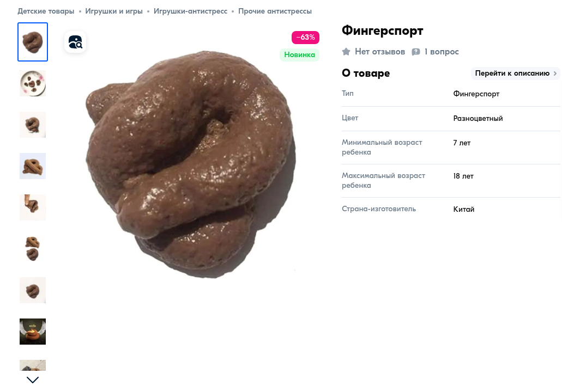Click the chevron arrow beside 'Перейти к описанию'
The height and width of the screenshot is (392, 562).
pyautogui.click(x=555, y=73)
